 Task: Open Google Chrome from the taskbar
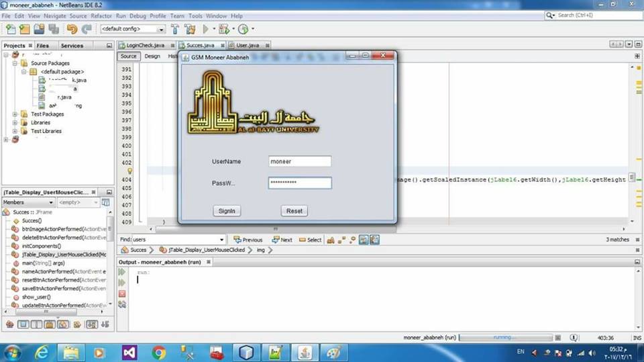tap(159, 352)
